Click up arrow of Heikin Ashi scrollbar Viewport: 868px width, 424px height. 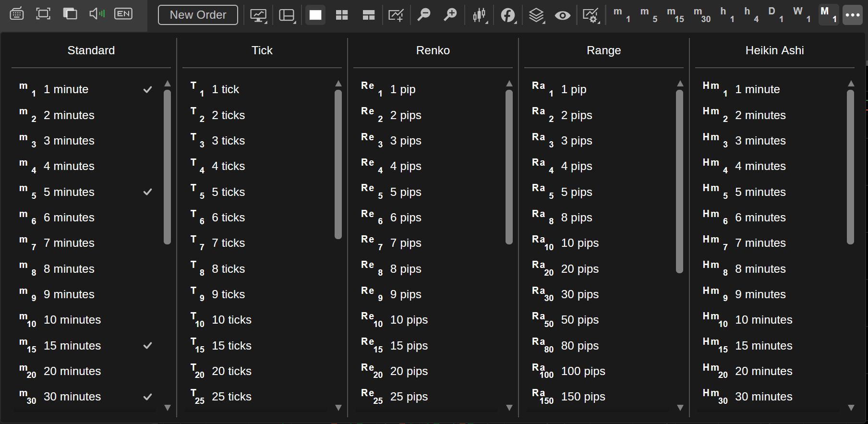coord(851,84)
